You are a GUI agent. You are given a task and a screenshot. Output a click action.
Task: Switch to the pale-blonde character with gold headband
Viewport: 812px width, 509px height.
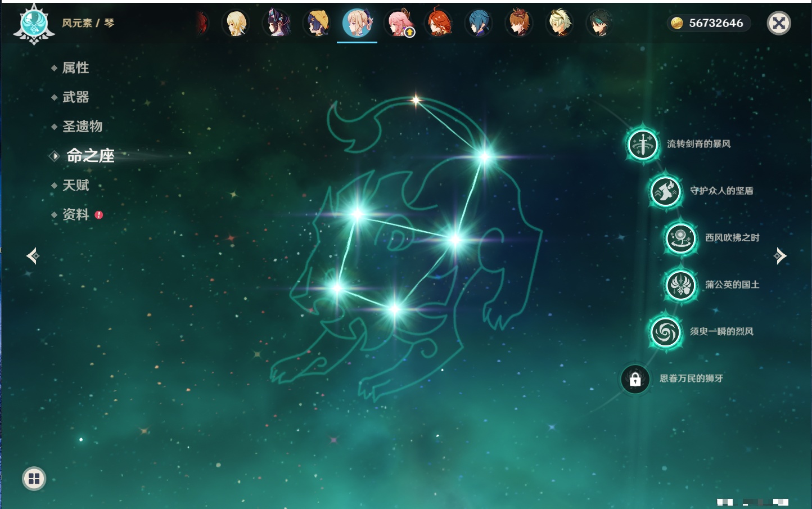click(560, 23)
